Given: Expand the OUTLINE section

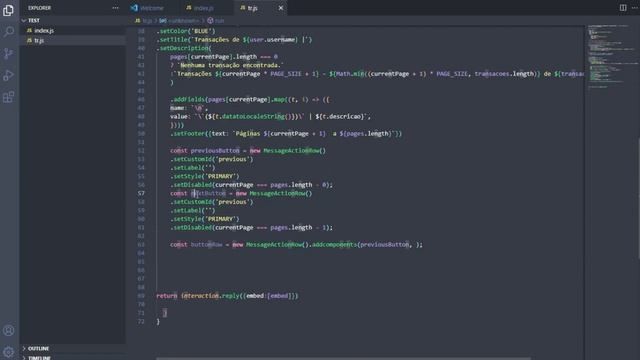Looking at the screenshot, I should [x=73, y=349].
